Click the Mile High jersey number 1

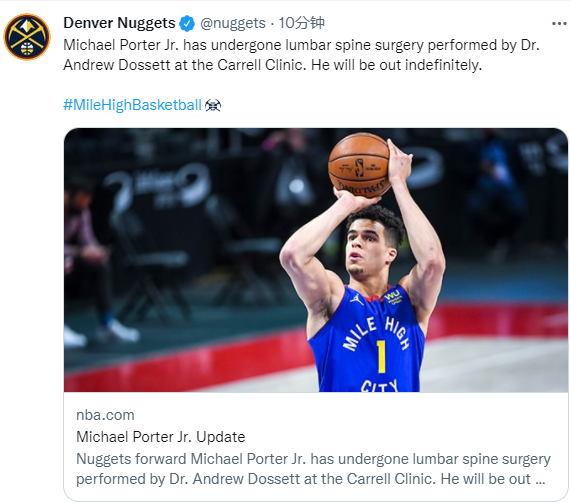tap(381, 356)
